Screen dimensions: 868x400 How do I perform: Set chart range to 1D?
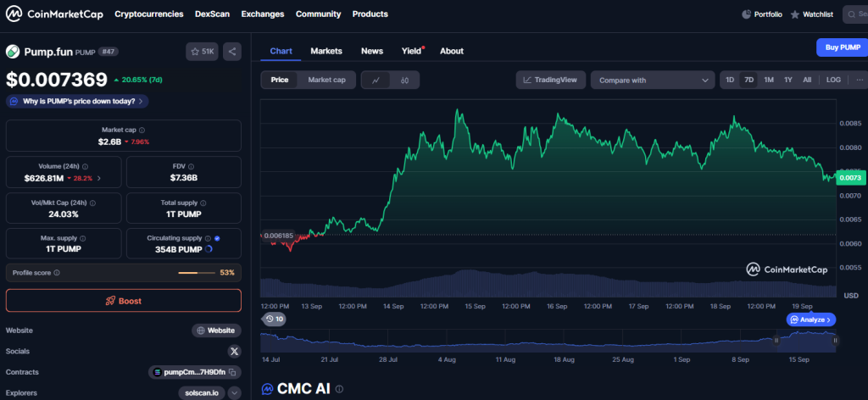coord(730,80)
